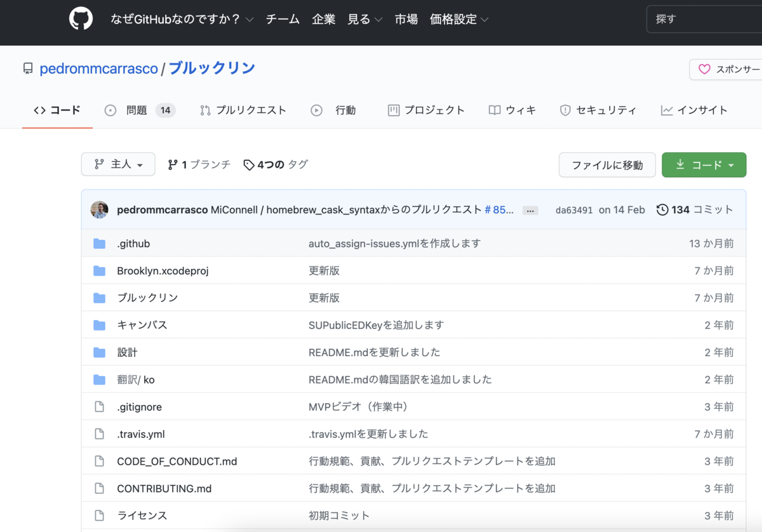Image resolution: width=762 pixels, height=532 pixels.
Task: Switch to the コード tab
Action: pyautogui.click(x=57, y=110)
